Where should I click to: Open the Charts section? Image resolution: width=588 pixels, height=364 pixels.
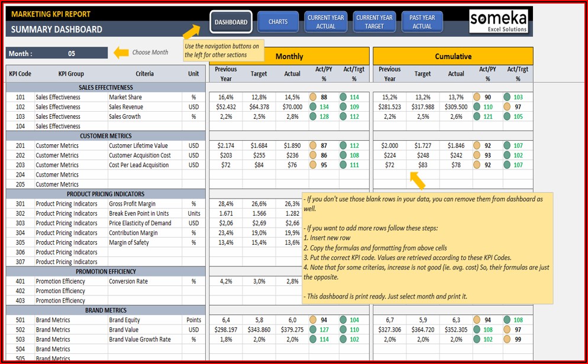click(278, 22)
